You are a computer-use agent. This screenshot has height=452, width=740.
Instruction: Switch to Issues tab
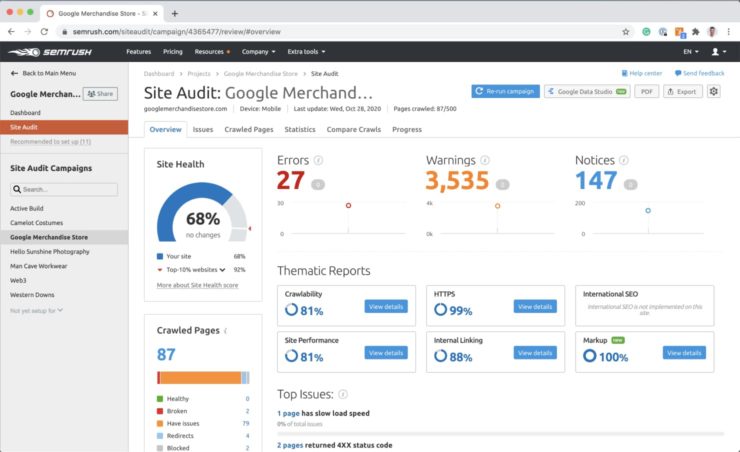(x=203, y=129)
